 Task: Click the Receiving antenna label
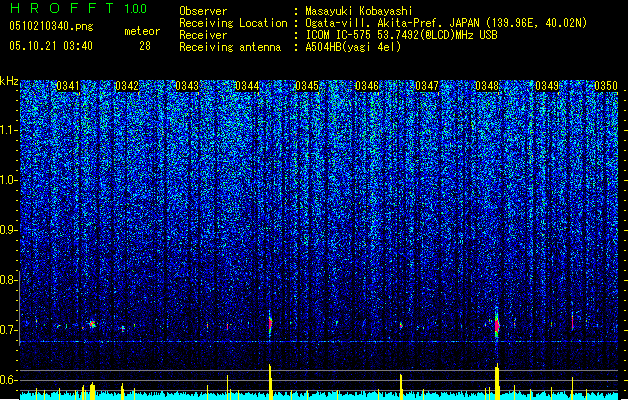pos(230,47)
